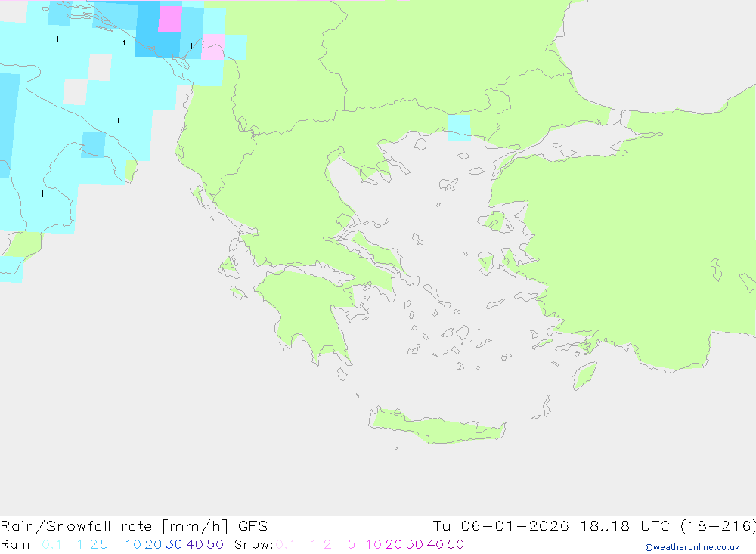Pick the blue Rain legend value 10
This screenshot has width=756, height=554.
click(x=133, y=544)
